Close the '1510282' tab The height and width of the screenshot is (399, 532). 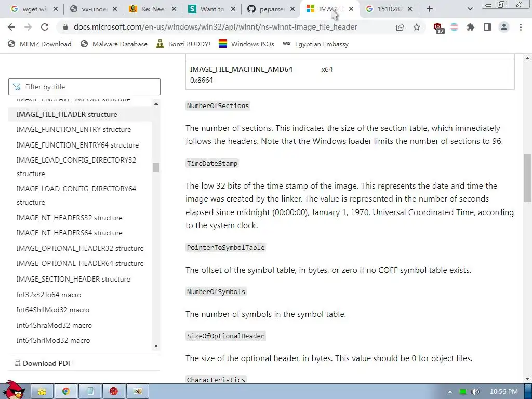click(410, 9)
